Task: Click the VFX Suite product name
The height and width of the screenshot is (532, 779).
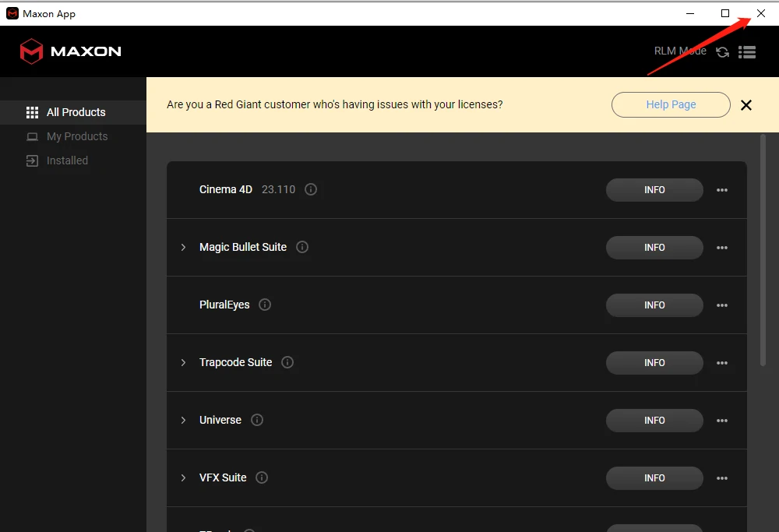Action: tap(223, 477)
